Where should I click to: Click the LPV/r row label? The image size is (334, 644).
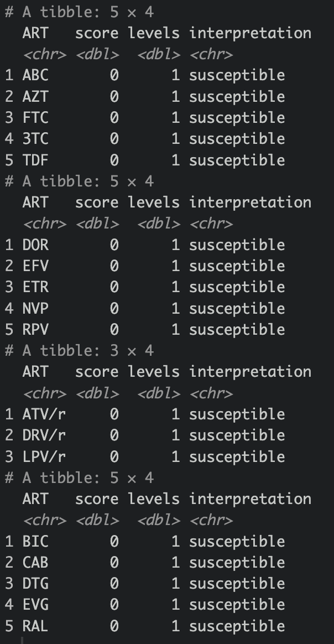(44, 457)
